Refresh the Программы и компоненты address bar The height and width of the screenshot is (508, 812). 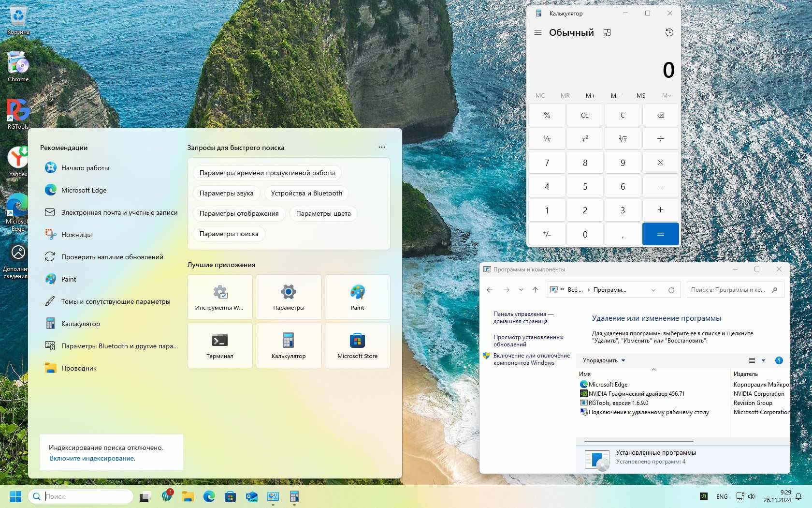coord(671,290)
